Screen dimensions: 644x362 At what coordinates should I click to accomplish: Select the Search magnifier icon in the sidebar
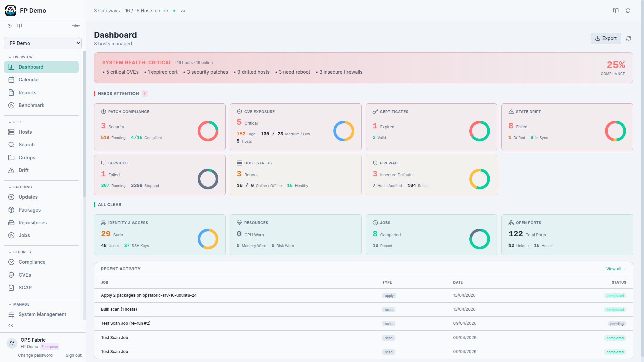tap(11, 145)
